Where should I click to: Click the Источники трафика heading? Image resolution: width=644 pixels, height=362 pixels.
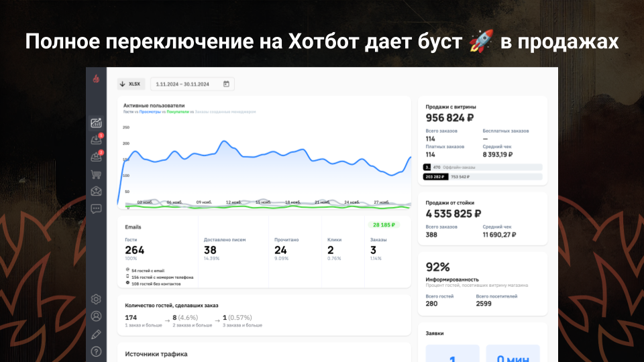tap(156, 354)
